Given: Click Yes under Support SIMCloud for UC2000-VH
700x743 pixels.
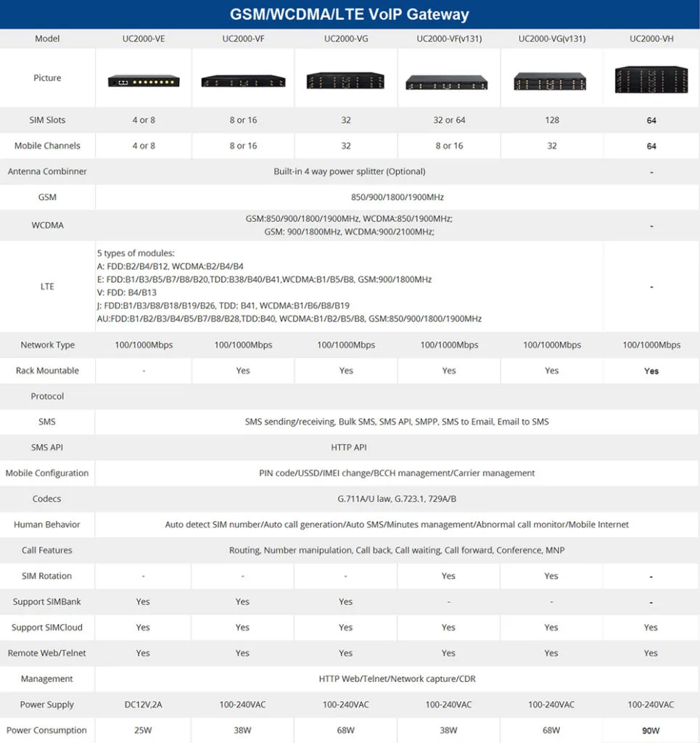Looking at the screenshot, I should pos(651,627).
